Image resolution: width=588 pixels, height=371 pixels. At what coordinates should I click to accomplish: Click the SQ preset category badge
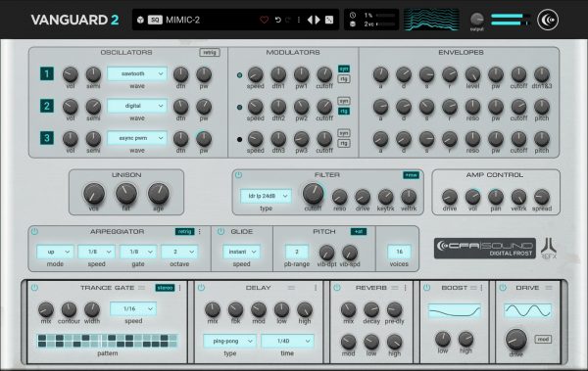tap(155, 20)
